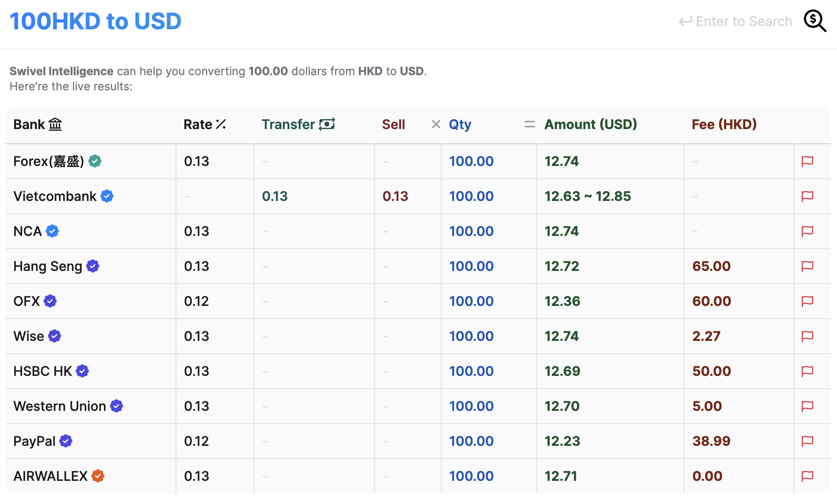
Task: Click the Wise verified badge
Action: 55,336
